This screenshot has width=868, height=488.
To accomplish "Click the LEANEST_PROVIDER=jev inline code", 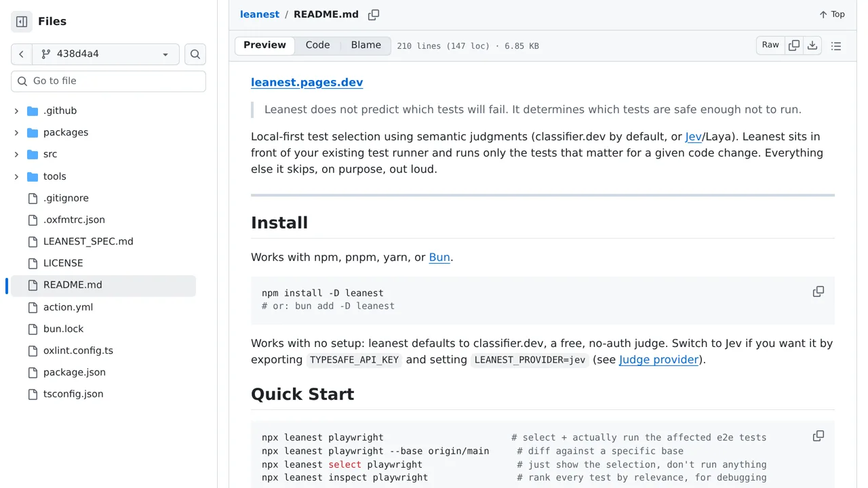I will [x=530, y=360].
